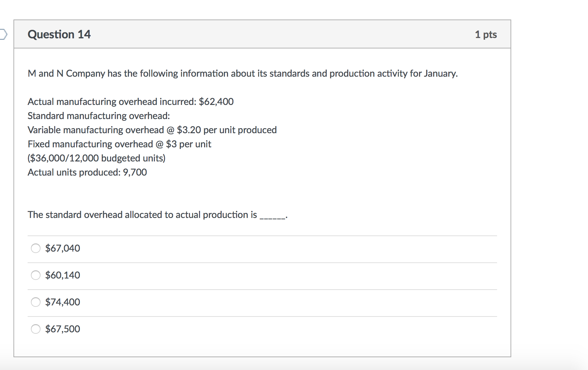Click the 'Variable manufacturing overhead @ $3.20' line
The height and width of the screenshot is (370, 588).
coord(152,130)
